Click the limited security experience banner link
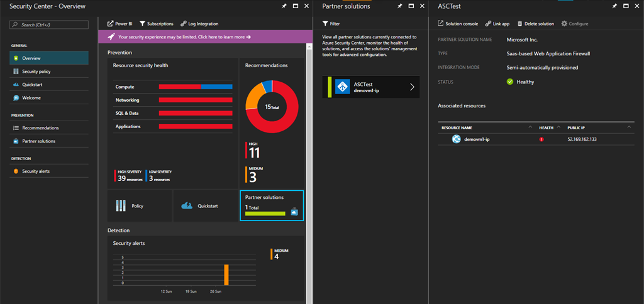The image size is (644, 304). (184, 37)
